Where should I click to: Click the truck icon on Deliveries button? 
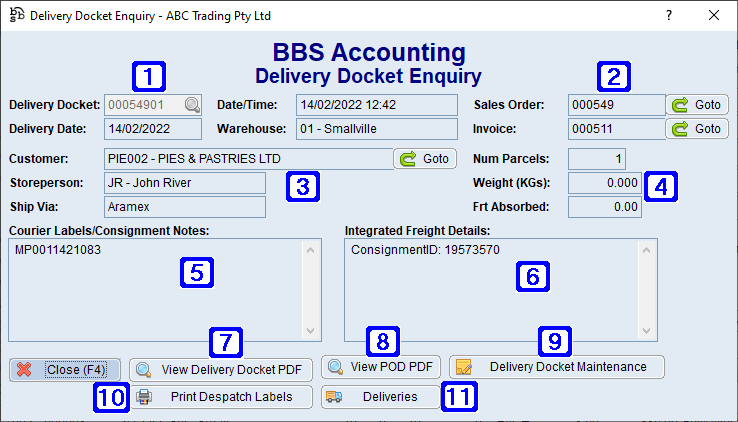(x=334, y=397)
